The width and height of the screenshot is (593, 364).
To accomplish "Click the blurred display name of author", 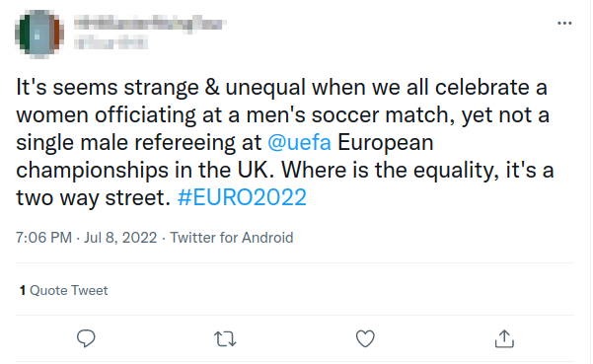I will click(150, 24).
